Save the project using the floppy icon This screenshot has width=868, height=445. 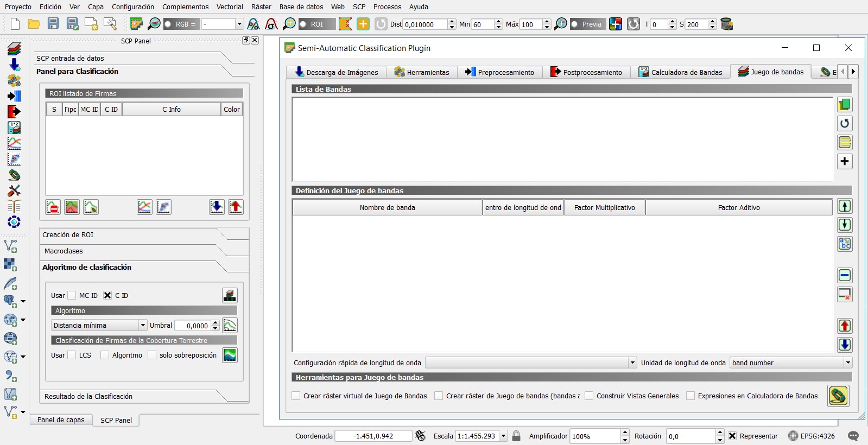click(53, 24)
